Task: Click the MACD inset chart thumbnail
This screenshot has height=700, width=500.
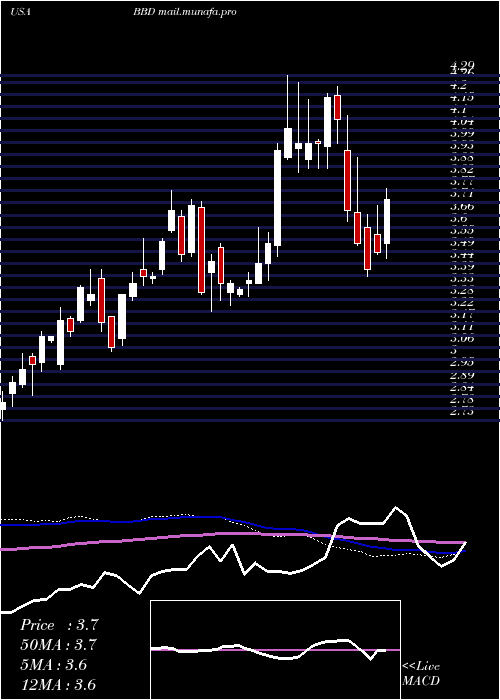Action: (275, 650)
